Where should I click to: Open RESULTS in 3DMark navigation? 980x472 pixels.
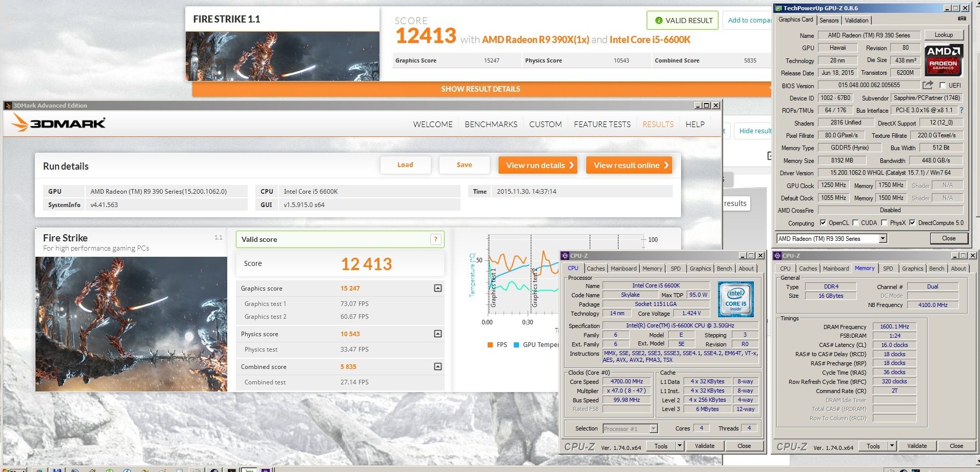click(658, 124)
